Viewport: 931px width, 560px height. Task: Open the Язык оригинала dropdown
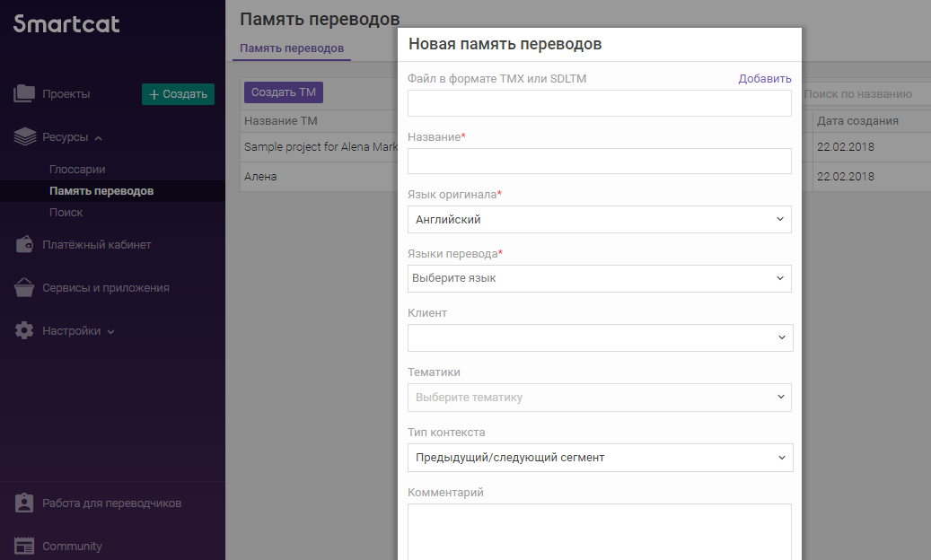[599, 219]
